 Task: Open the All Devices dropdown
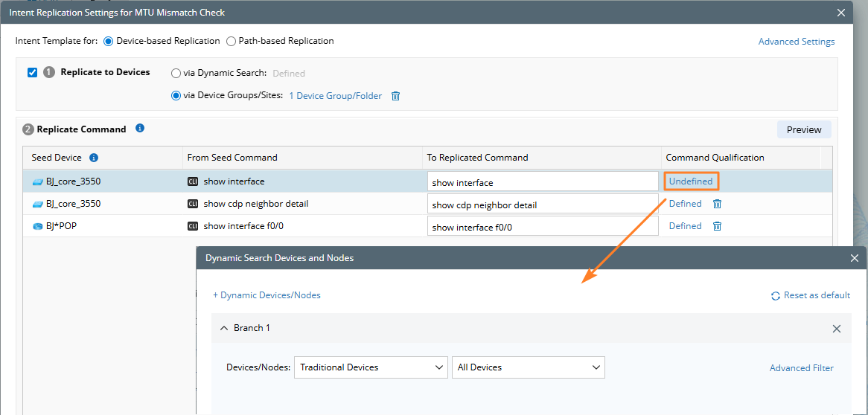528,367
